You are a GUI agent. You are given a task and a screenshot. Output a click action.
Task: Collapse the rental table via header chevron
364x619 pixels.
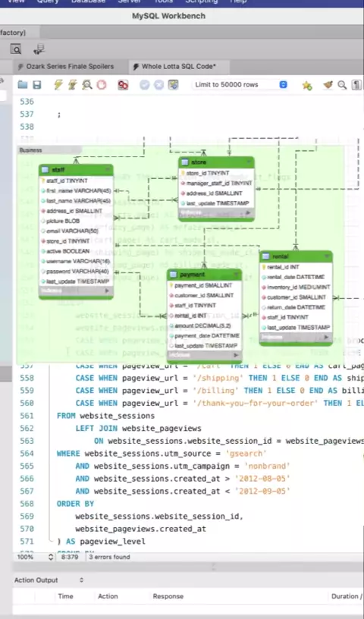327,256
